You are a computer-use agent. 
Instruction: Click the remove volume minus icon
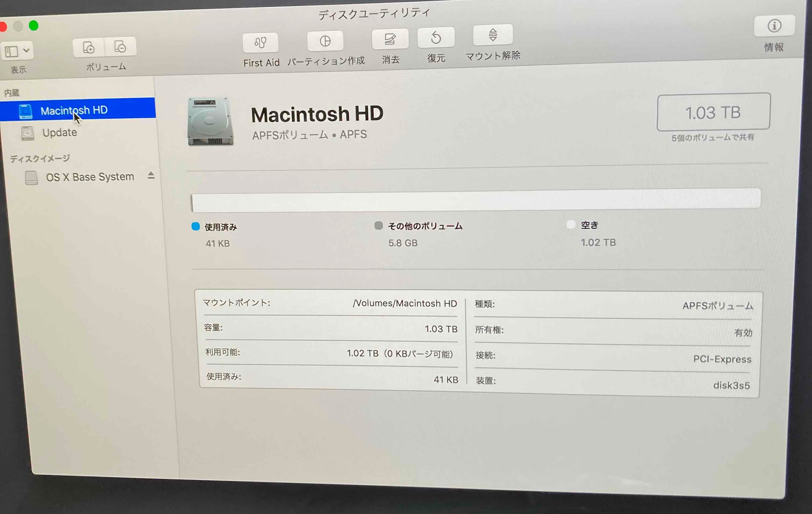[x=120, y=47]
